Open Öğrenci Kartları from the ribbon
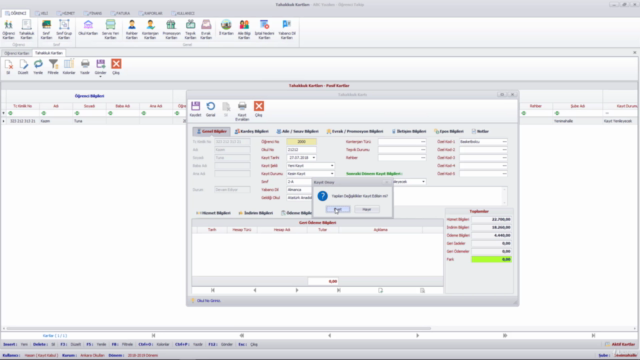The image size is (640, 360). pos(8,30)
